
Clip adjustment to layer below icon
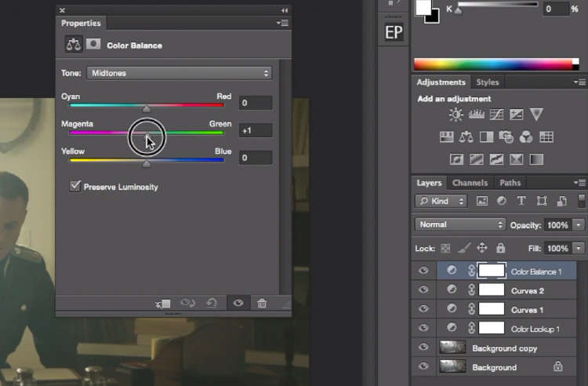164,303
